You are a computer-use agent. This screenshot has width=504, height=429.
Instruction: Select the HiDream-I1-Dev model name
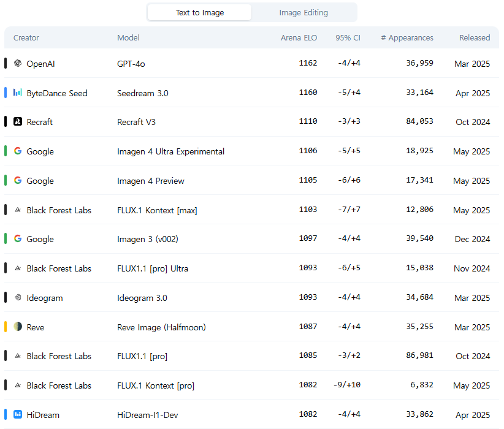148,415
